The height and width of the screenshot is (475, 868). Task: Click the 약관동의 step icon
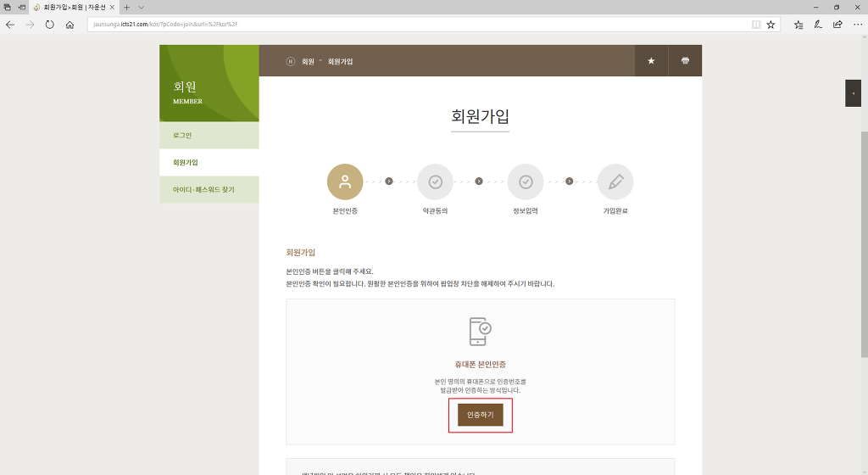(435, 182)
